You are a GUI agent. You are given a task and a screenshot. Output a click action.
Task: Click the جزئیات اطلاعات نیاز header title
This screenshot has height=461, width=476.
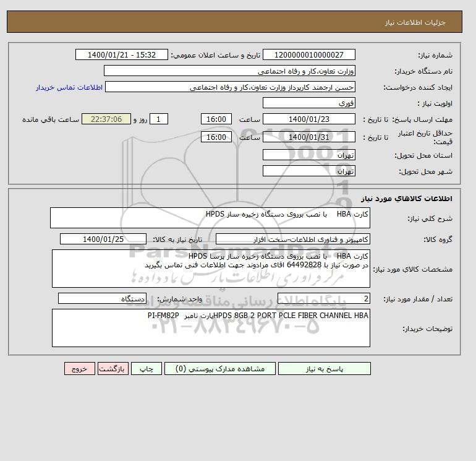pos(415,22)
